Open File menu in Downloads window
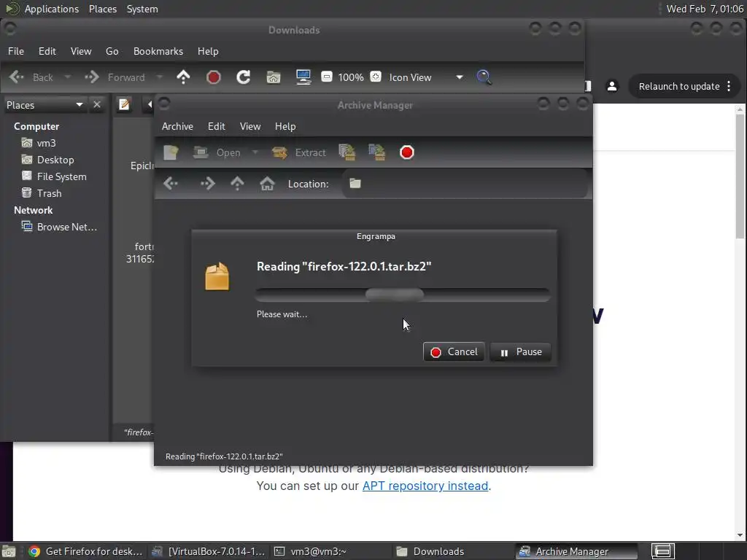Screen dimensions: 747x560 coord(16,51)
